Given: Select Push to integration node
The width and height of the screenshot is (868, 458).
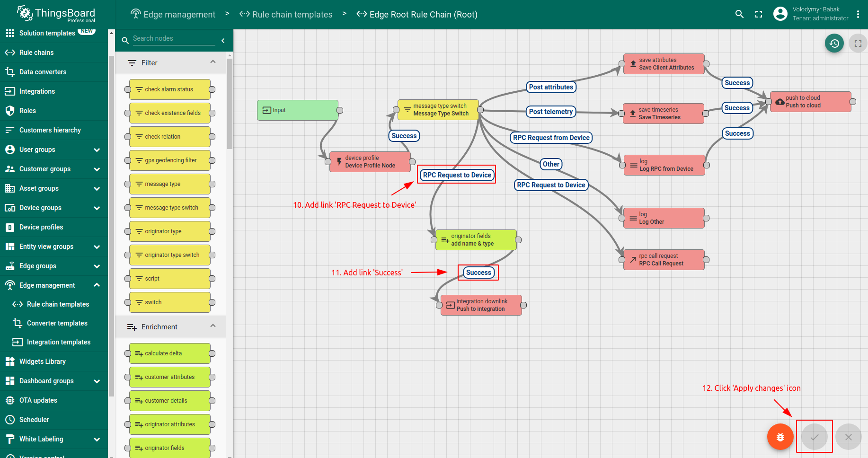Looking at the screenshot, I should click(481, 305).
